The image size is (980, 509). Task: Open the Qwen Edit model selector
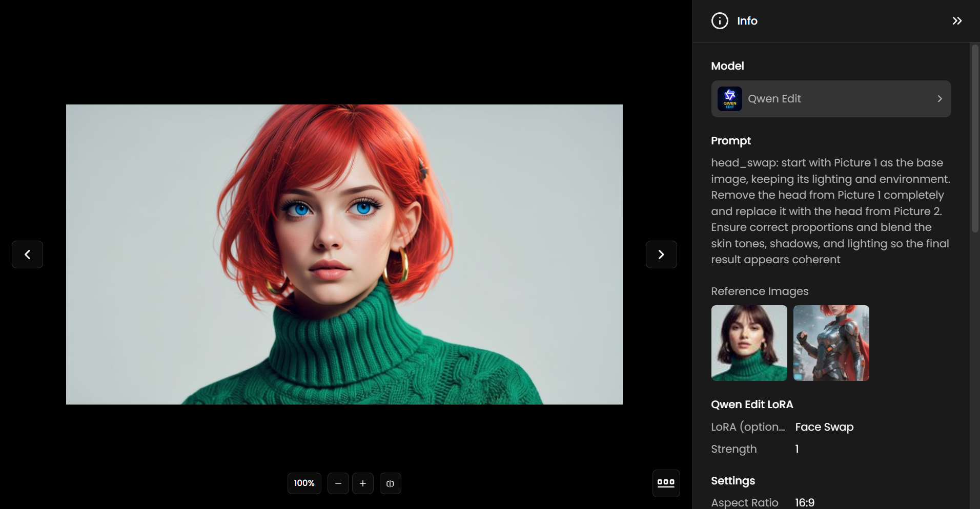[x=830, y=99]
